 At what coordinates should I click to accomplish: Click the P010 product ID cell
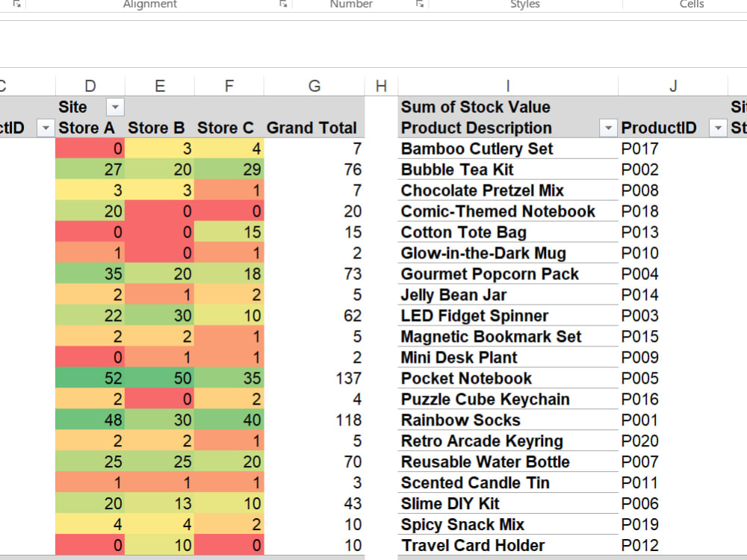(673, 253)
